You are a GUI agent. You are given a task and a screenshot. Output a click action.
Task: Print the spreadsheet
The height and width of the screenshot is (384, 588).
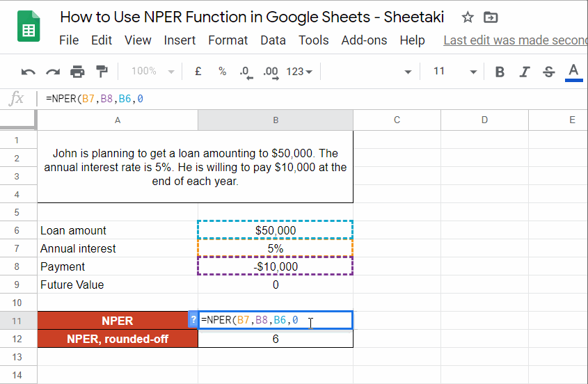[77, 71]
